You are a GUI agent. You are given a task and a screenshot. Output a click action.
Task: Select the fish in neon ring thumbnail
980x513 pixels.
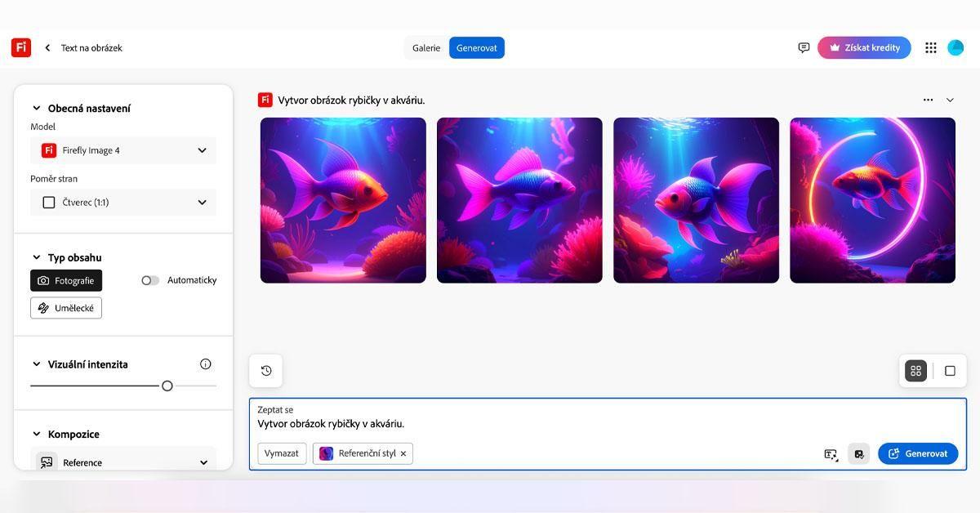click(872, 200)
